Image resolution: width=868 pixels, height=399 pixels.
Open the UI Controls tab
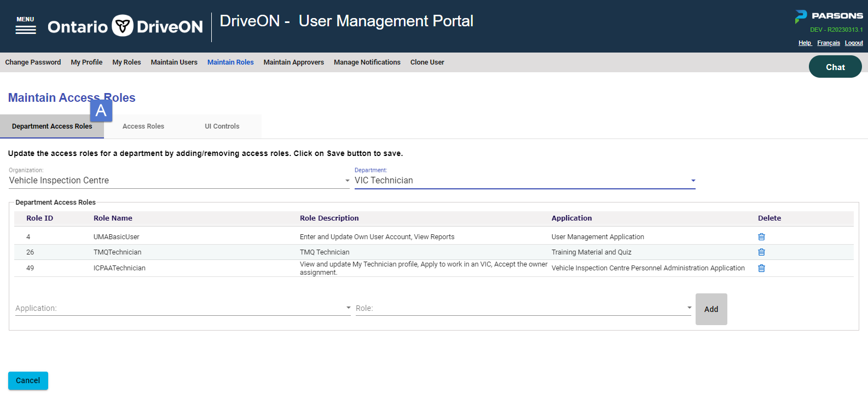pos(222,126)
